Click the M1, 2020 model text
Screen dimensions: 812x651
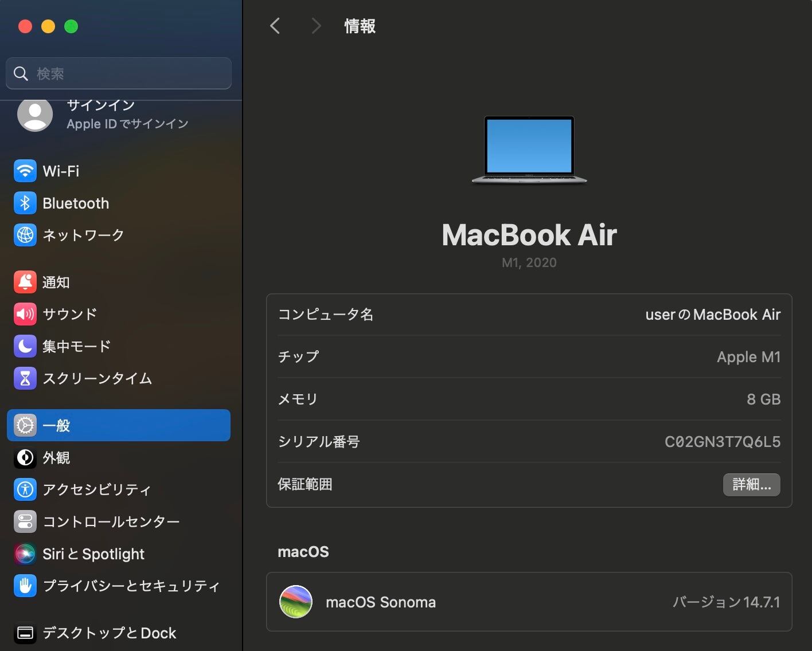coord(529,262)
